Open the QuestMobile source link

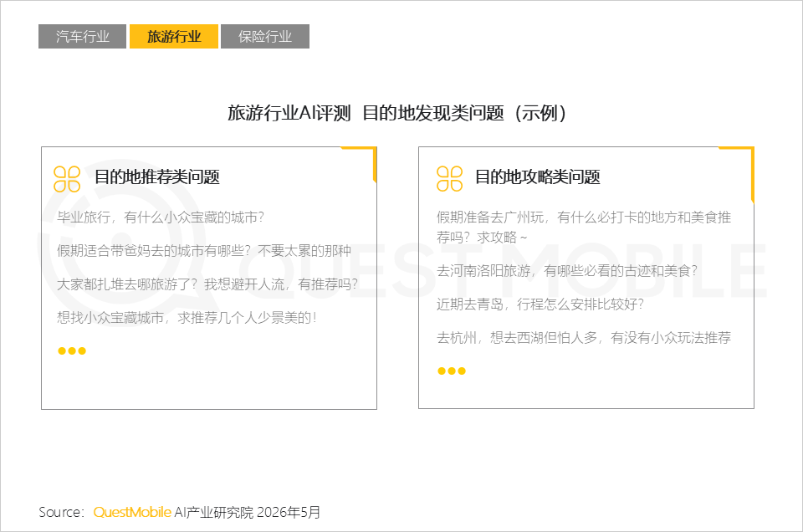[x=132, y=512]
